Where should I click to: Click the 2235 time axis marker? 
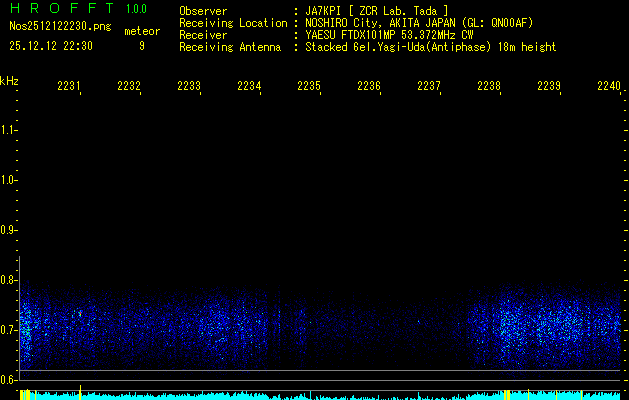coord(309,87)
